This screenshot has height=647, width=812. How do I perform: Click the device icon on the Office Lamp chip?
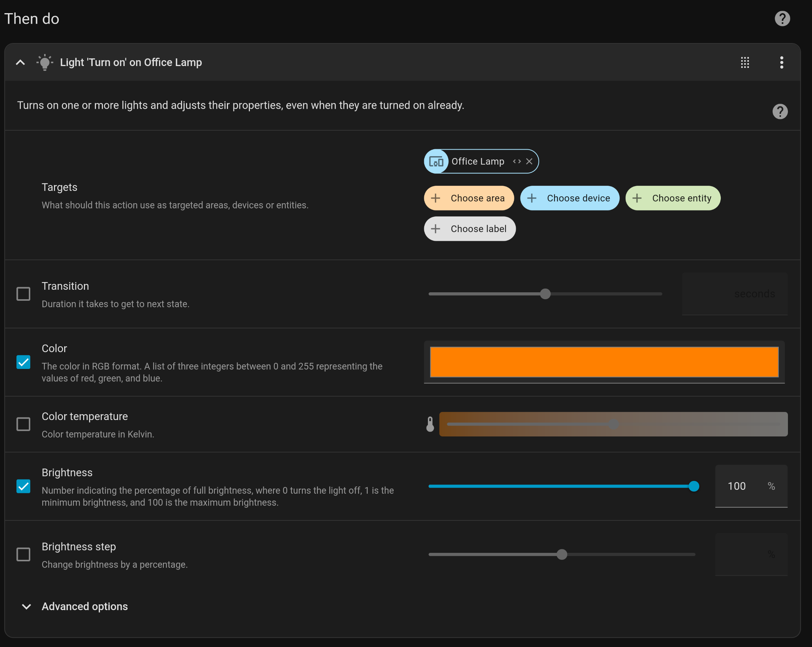(436, 162)
